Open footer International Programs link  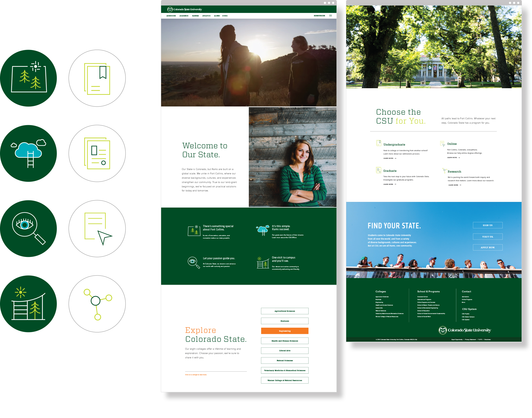424,299
